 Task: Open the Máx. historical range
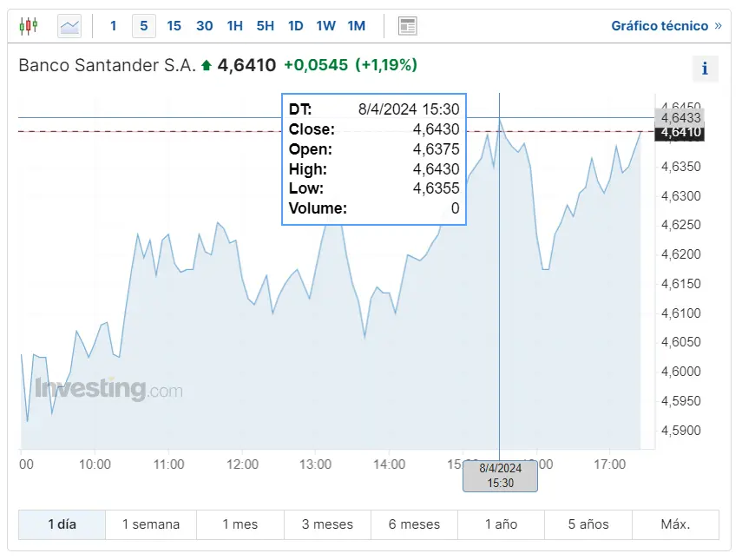click(x=675, y=524)
